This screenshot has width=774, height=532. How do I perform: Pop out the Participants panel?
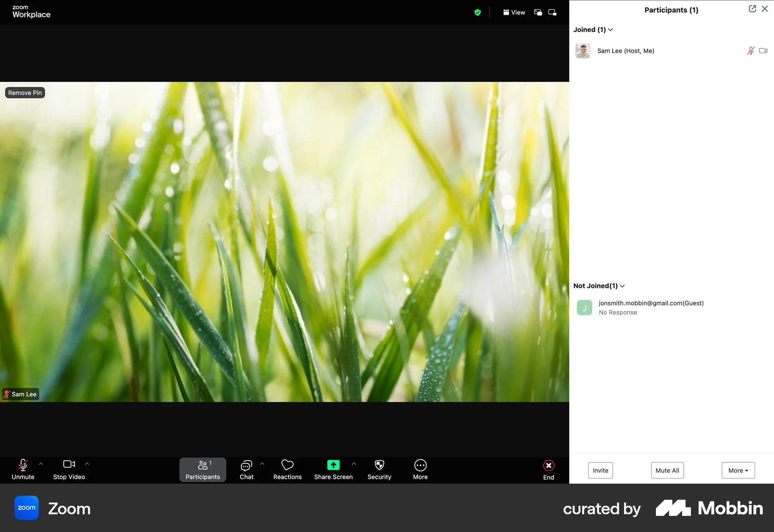coord(752,8)
